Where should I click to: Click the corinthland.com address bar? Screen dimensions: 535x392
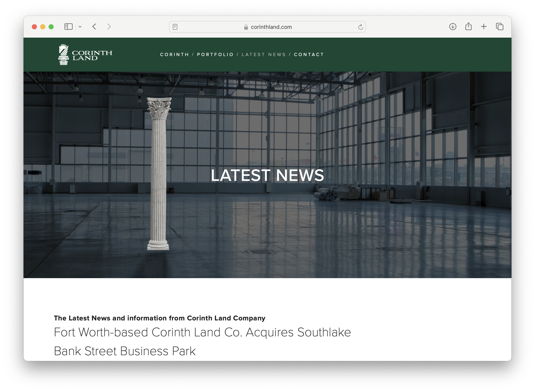(271, 27)
